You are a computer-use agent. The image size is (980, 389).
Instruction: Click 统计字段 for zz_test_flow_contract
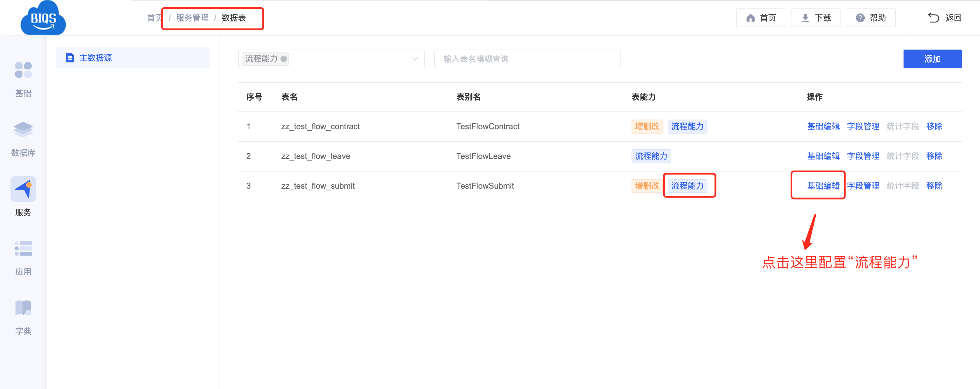point(902,126)
